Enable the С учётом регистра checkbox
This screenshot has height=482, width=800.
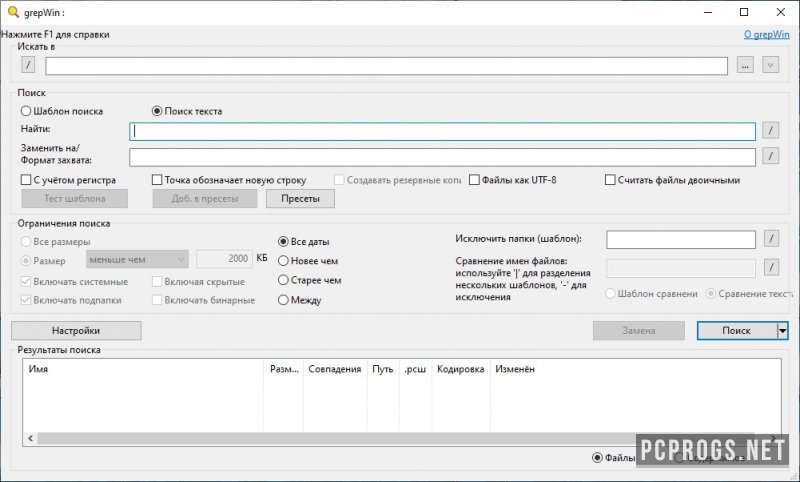click(x=26, y=180)
